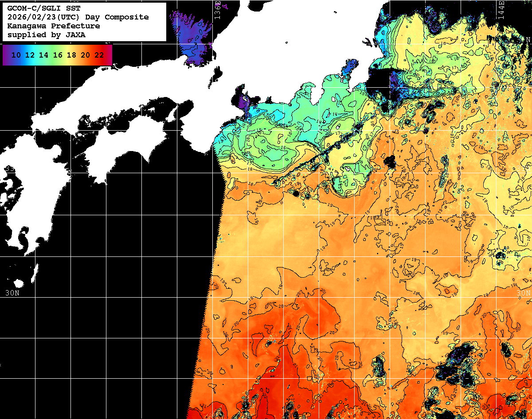Click the 20 value on the legend bar
This screenshot has height=419, width=532.
pos(86,55)
